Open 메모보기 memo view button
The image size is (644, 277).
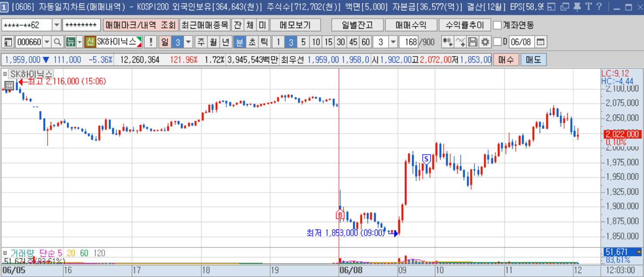click(295, 25)
